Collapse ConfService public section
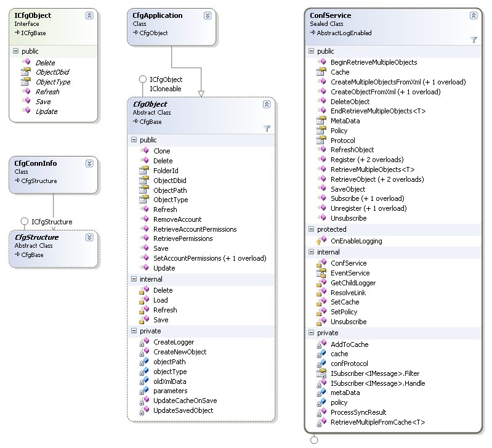Screen dimensions: 492x448 (311, 51)
